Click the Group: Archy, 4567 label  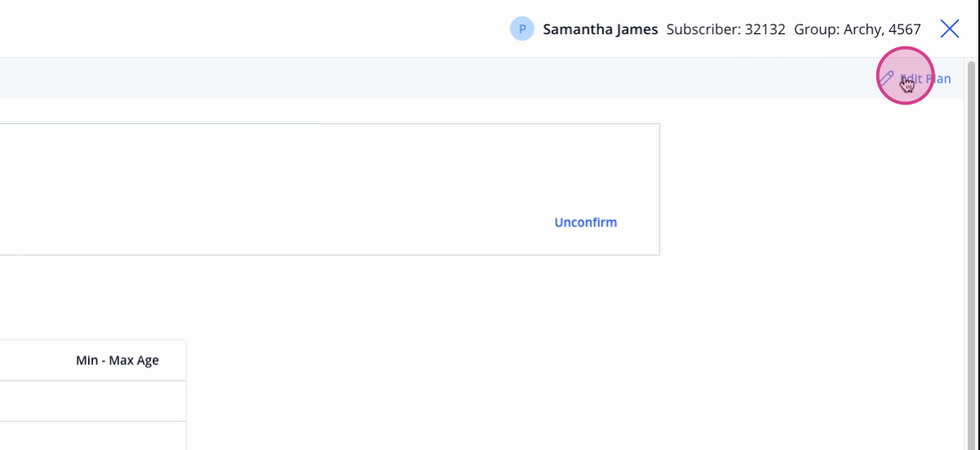pyautogui.click(x=857, y=29)
